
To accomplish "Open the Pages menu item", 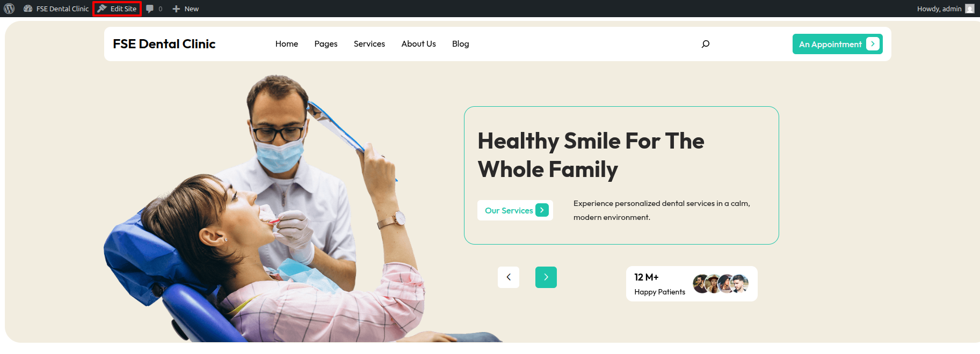I will click(326, 44).
